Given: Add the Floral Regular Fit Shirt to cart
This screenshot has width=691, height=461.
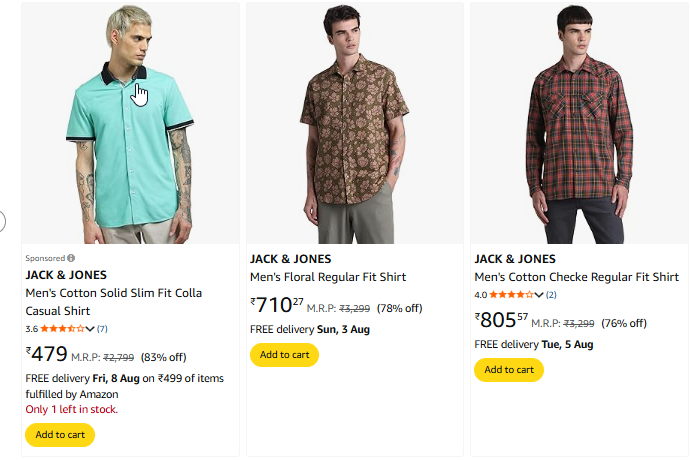Looking at the screenshot, I should 285,355.
